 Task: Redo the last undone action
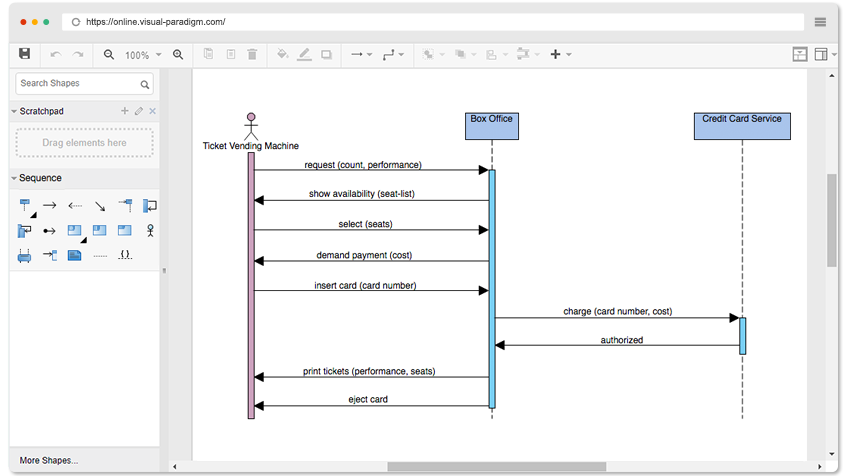[x=78, y=55]
